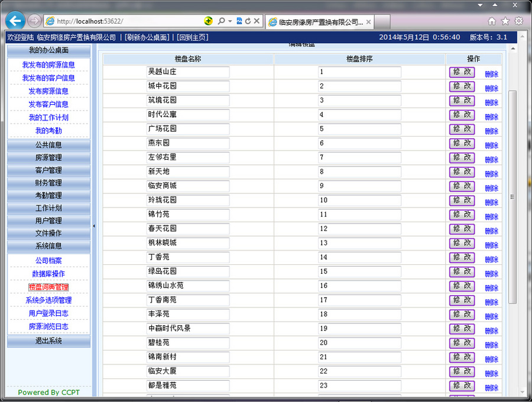Viewport: 532px width, 402px height.
Task: Expand the 系统信息 menu section
Action: [x=48, y=246]
